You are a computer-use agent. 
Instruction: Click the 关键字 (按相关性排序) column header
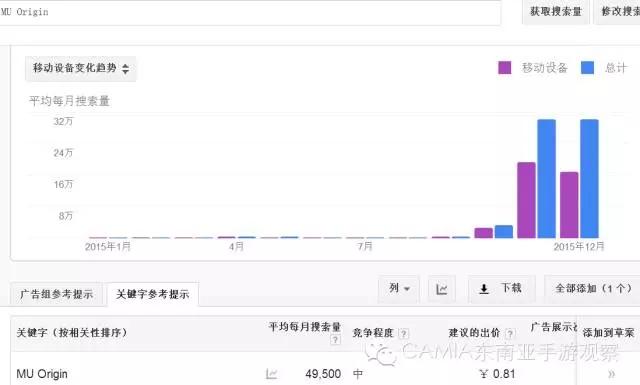coord(72,333)
